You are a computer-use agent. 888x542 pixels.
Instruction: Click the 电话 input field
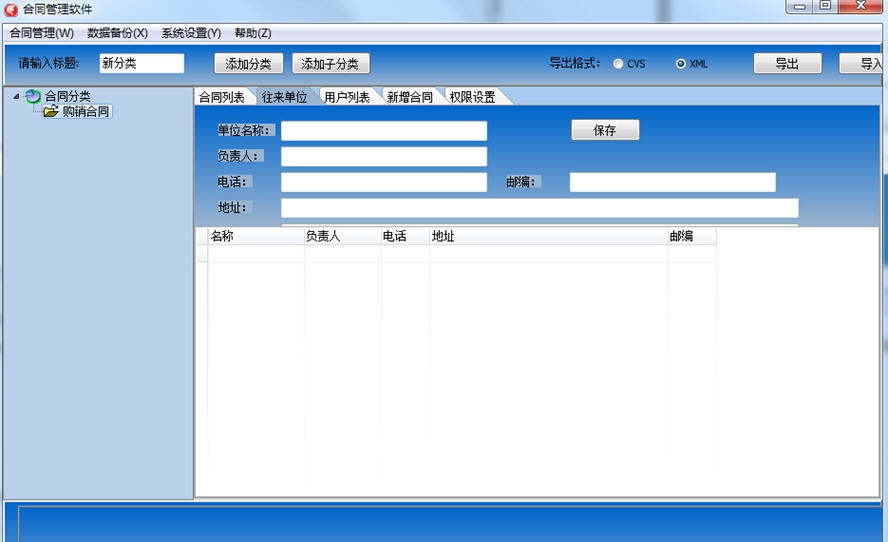(384, 182)
